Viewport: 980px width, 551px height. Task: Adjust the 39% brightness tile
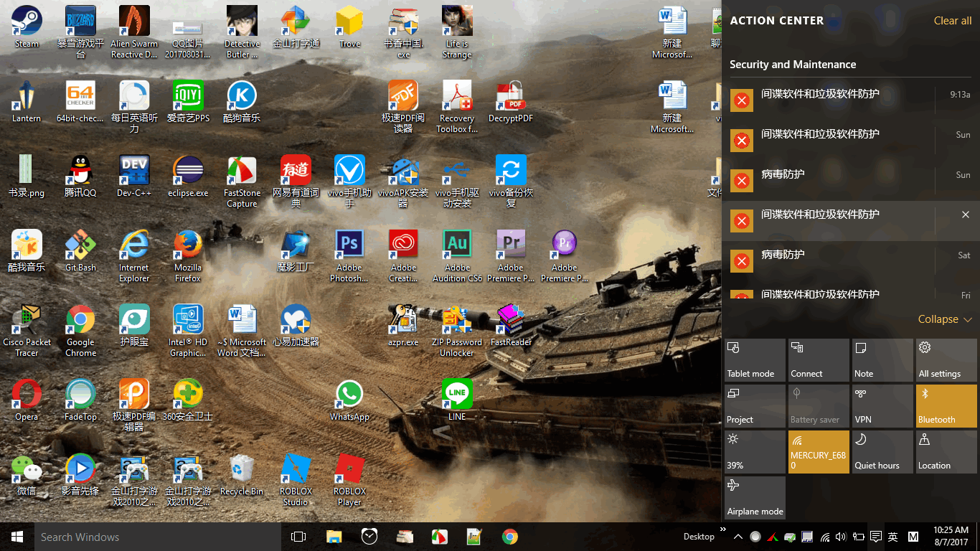click(x=755, y=452)
